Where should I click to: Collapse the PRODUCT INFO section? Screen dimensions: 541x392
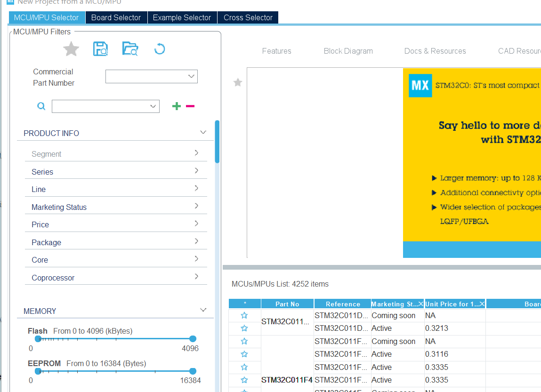[203, 132]
